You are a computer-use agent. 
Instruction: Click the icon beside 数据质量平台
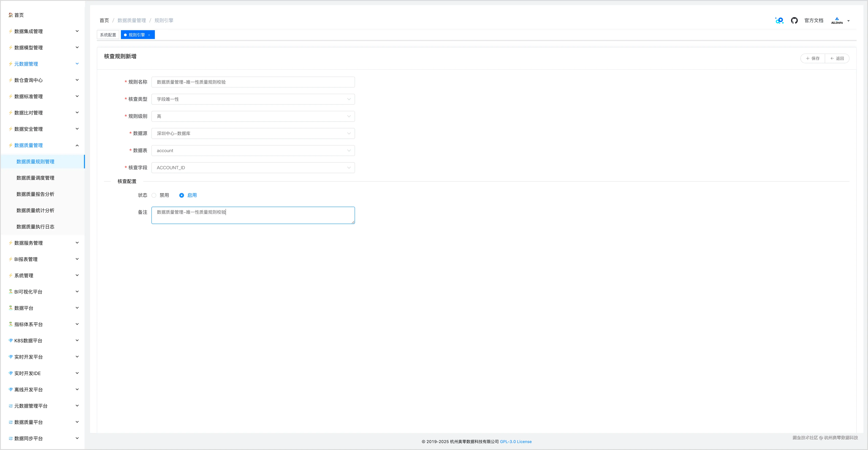click(x=11, y=422)
